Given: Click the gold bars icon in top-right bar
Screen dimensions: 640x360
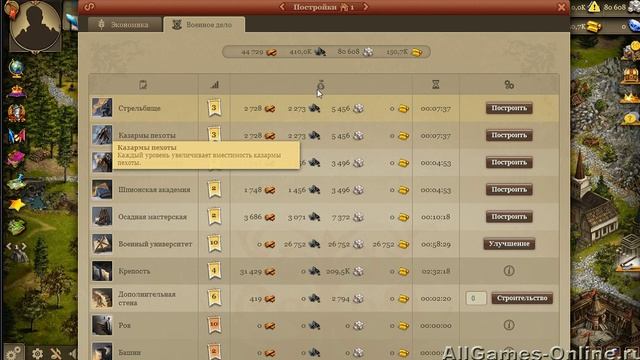Looking at the screenshot, I should (594, 27).
